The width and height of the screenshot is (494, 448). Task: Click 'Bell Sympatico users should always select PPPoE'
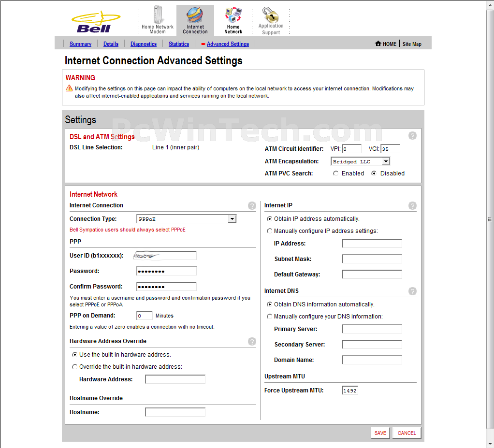click(128, 230)
